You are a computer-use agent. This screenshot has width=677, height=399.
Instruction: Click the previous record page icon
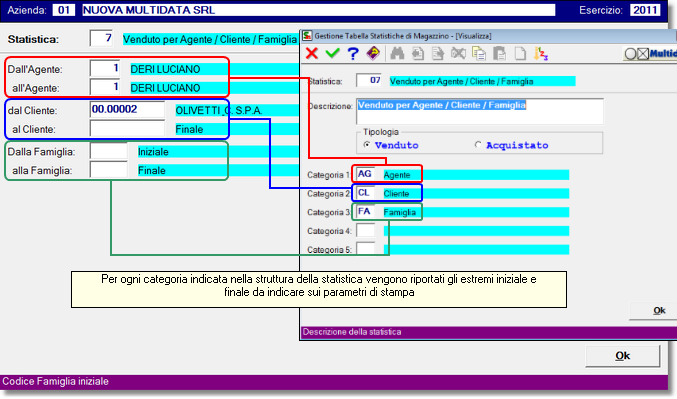pyautogui.click(x=418, y=54)
